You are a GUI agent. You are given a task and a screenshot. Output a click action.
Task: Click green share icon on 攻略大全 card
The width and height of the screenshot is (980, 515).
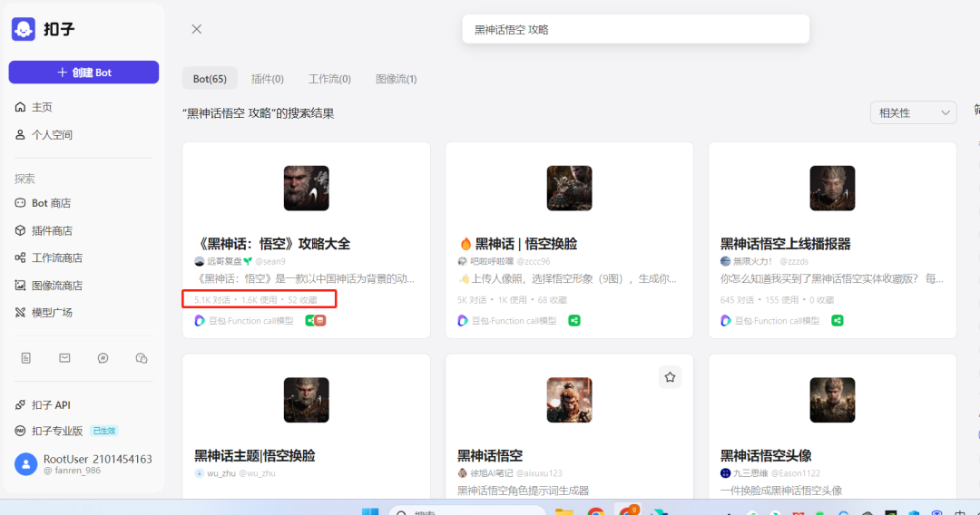click(310, 321)
